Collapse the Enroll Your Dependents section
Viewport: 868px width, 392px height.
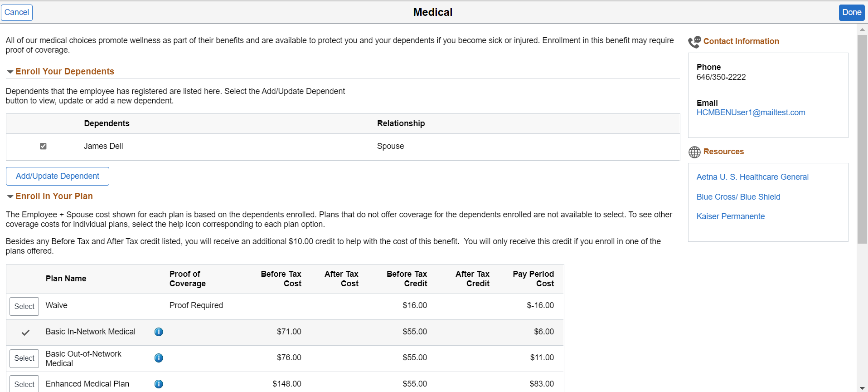(x=10, y=72)
